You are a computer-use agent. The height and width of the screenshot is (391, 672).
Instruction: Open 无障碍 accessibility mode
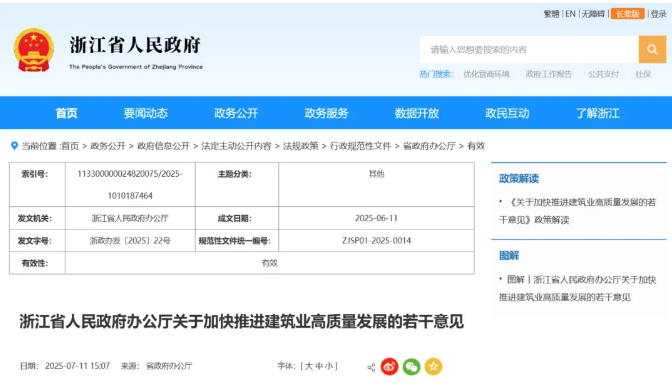click(x=593, y=14)
